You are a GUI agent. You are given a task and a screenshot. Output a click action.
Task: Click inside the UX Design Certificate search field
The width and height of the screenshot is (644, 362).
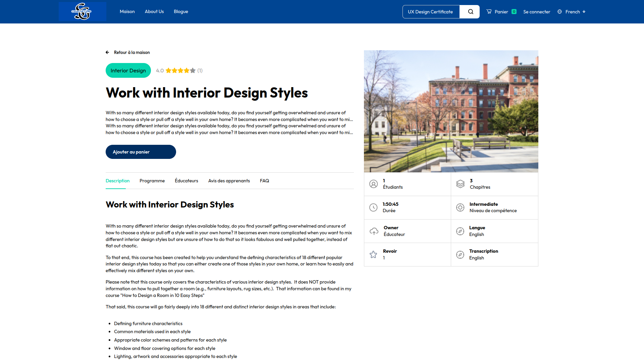tap(431, 12)
